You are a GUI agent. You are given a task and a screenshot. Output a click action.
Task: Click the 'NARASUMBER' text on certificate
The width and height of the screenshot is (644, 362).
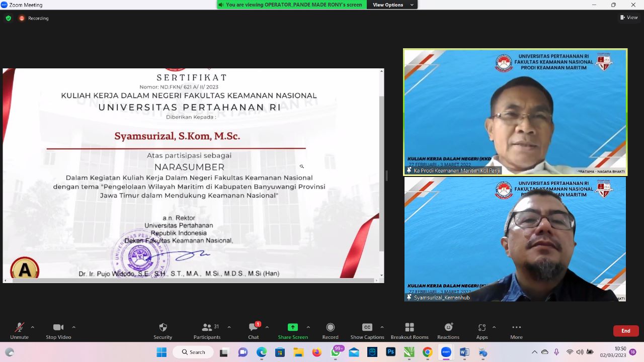point(189,167)
